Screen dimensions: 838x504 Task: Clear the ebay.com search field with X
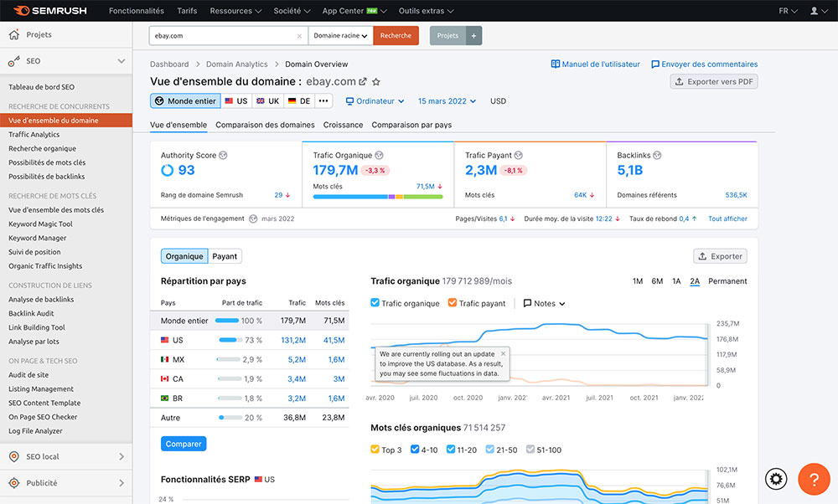tap(299, 36)
